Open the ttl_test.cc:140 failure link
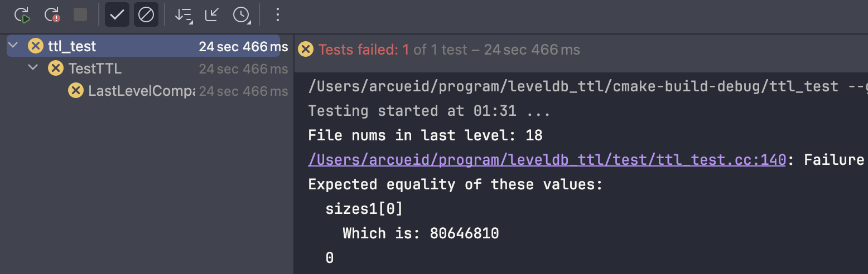Screen dimensions: 868x274 click(x=547, y=160)
